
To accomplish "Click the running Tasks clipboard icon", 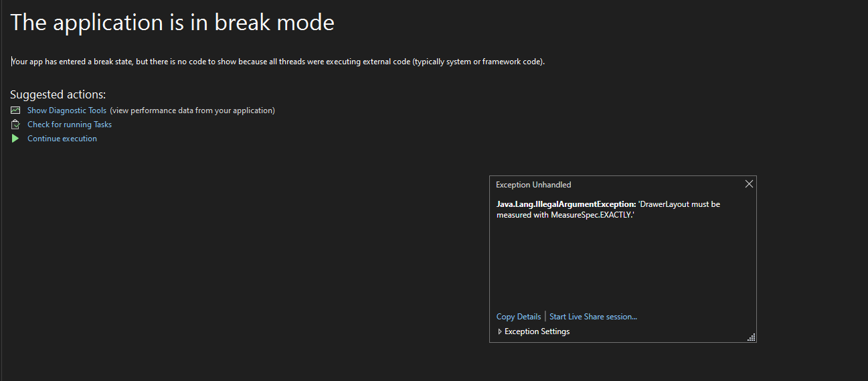I will click(15, 125).
